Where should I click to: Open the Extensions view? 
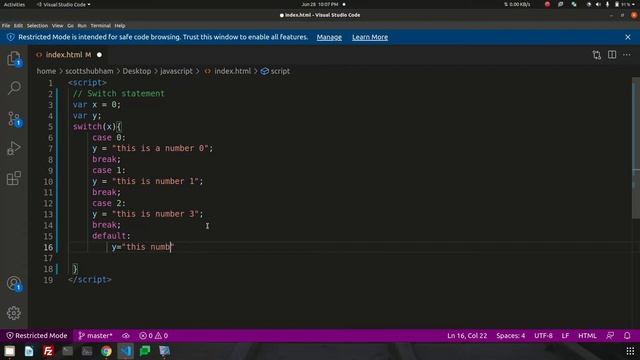[14, 178]
